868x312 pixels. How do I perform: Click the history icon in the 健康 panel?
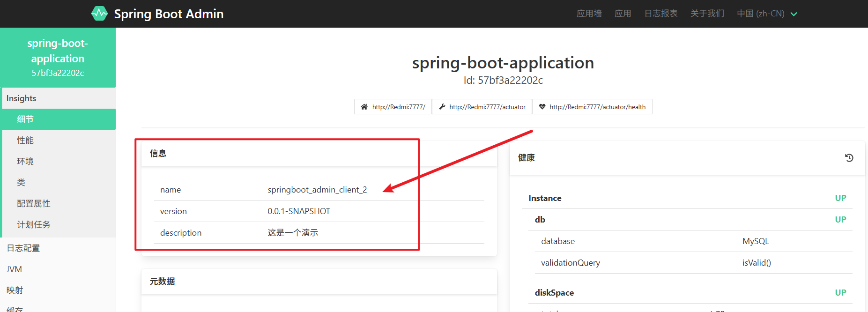849,158
